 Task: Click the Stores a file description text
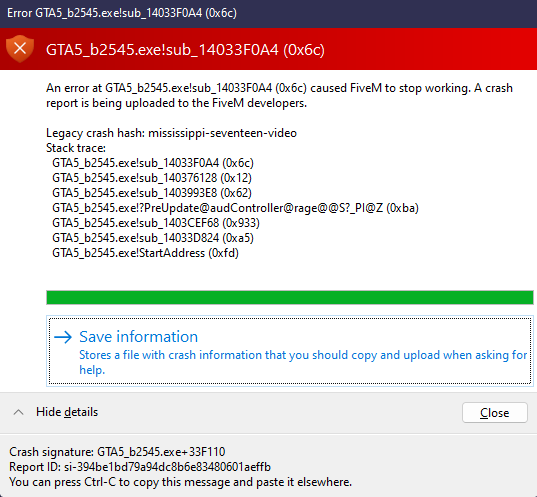click(x=303, y=362)
